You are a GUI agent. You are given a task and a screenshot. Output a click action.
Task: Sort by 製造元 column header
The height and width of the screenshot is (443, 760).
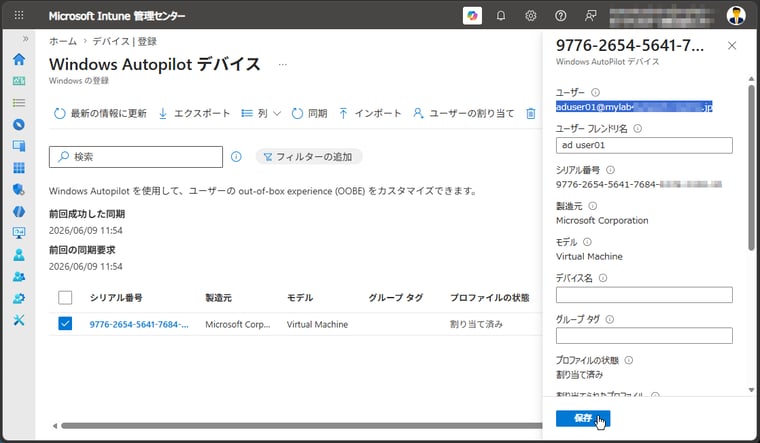[x=219, y=298]
